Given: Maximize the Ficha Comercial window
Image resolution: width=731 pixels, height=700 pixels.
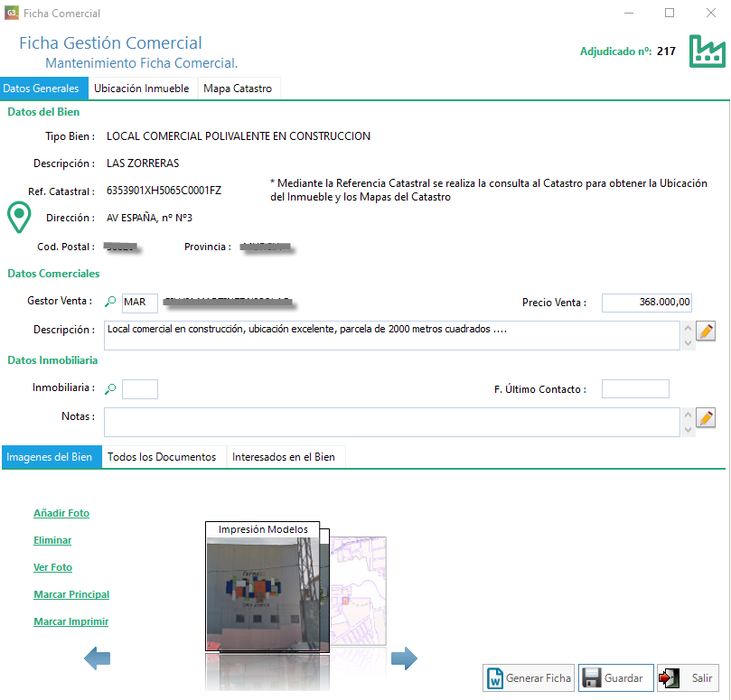Looking at the screenshot, I should (x=670, y=13).
